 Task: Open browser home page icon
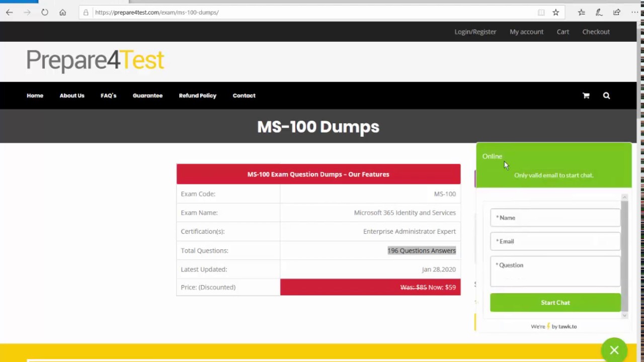pyautogui.click(x=62, y=12)
